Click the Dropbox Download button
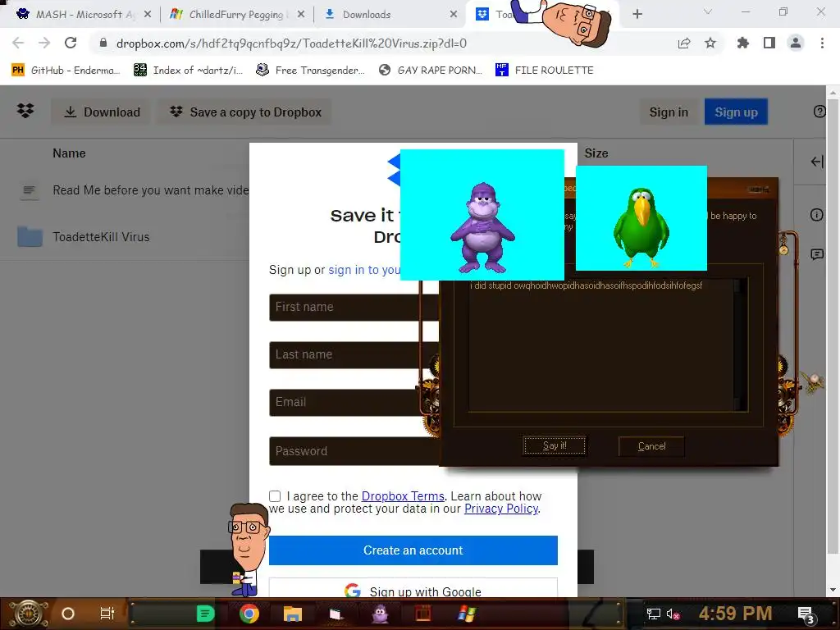The image size is (840, 630). [x=102, y=112]
